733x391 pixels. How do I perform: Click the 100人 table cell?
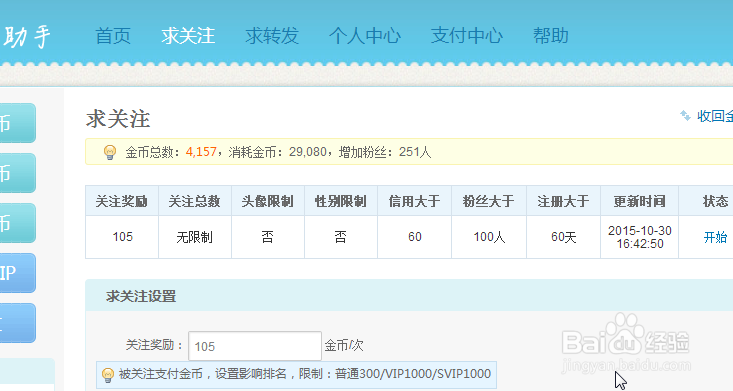[489, 237]
